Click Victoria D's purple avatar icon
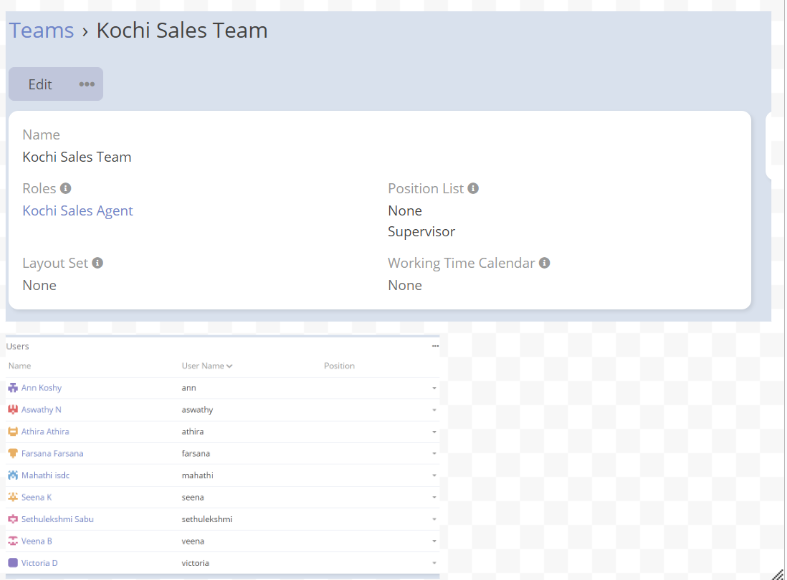Viewport: 787px width, 580px height. [x=13, y=564]
